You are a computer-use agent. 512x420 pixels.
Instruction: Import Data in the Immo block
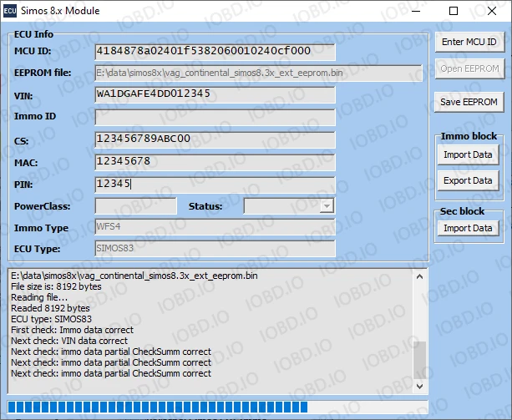(x=468, y=154)
